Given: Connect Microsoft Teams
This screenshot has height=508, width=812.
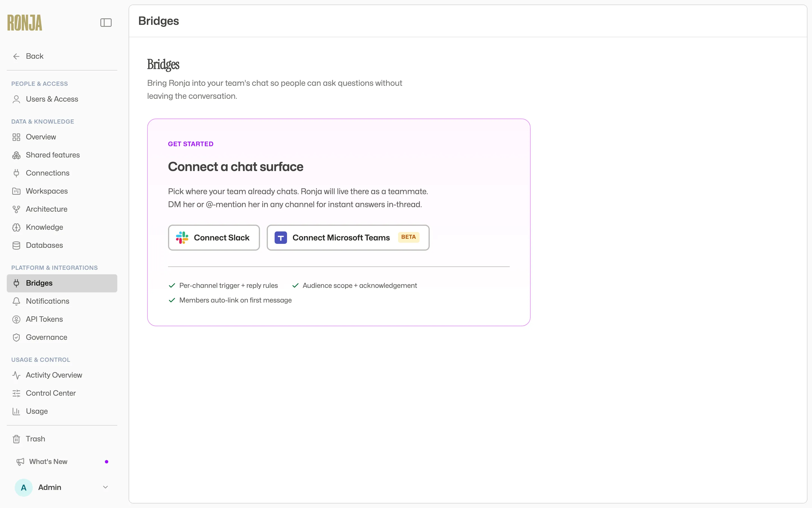Looking at the screenshot, I should 348,238.
